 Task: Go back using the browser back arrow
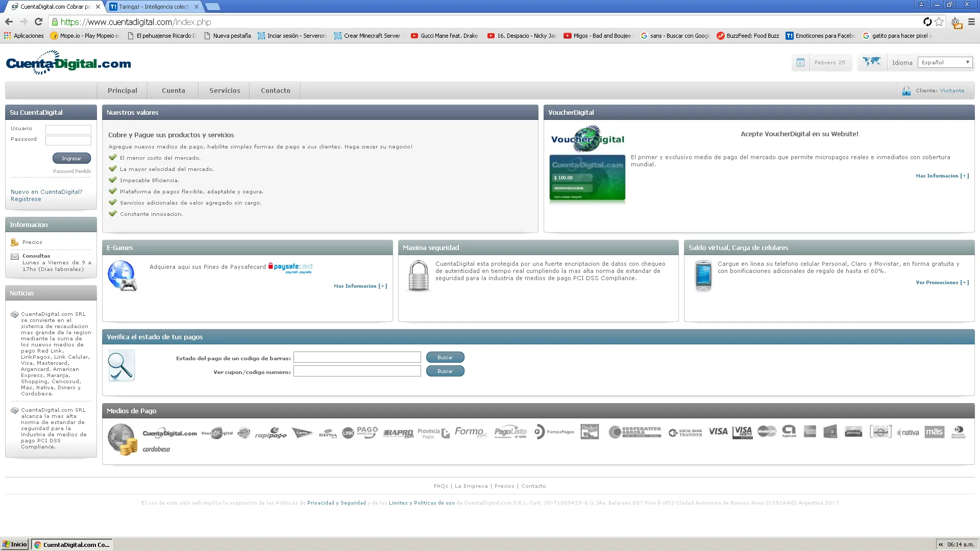[9, 22]
